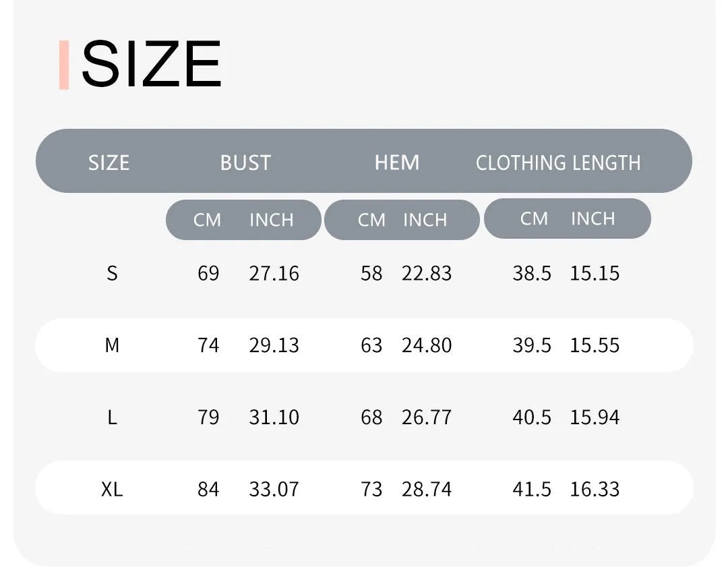
Task: Click the INCH label under BUST
Action: click(x=272, y=220)
